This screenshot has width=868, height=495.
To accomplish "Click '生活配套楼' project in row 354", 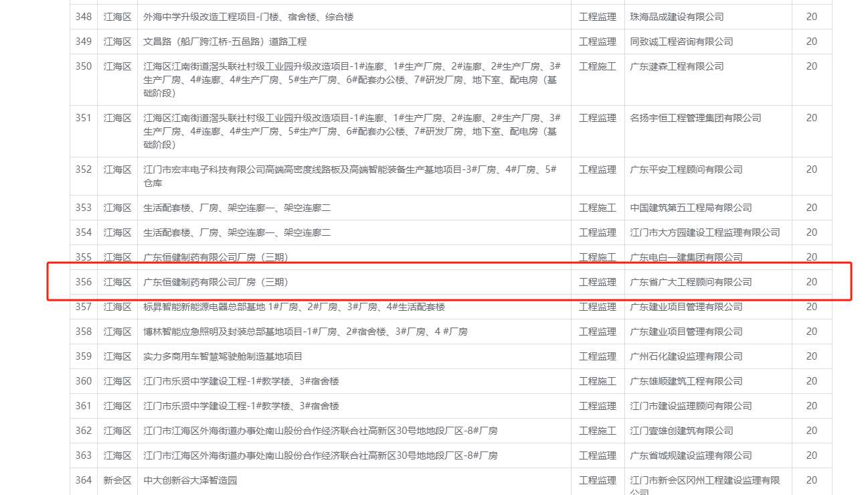I will (237, 232).
